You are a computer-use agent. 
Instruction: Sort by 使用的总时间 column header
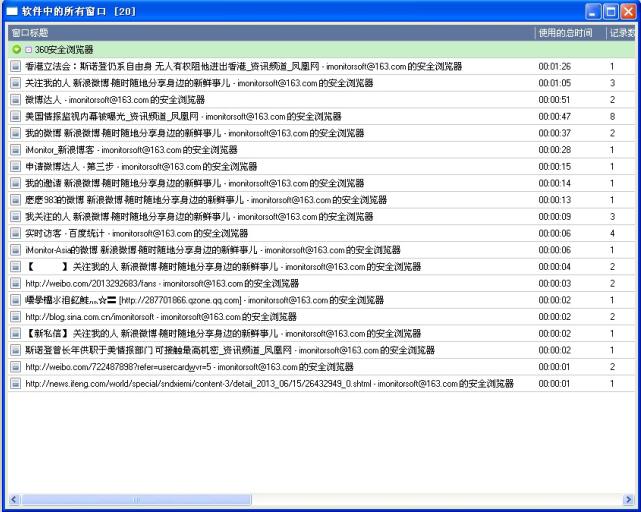[x=570, y=33]
